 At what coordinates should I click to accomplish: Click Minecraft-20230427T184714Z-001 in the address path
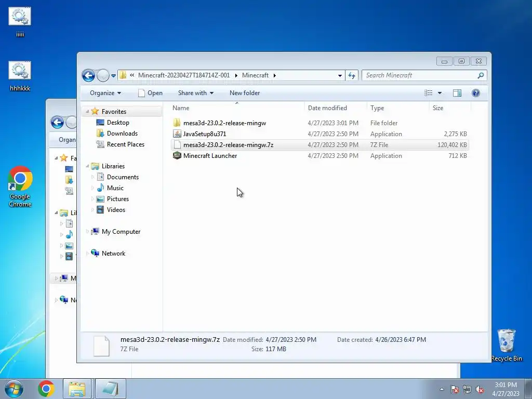coord(184,75)
